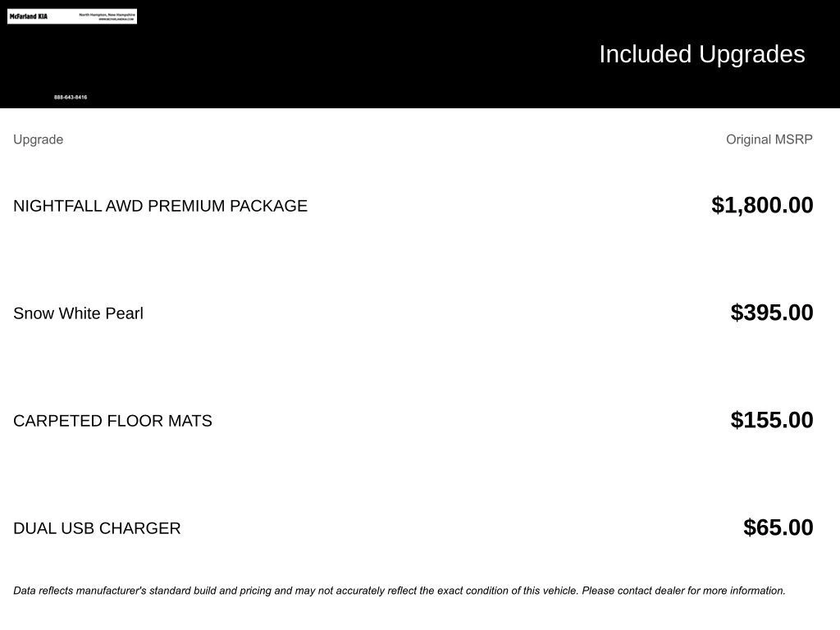This screenshot has height=630, width=840.
Task: Click the $155.00 price
Action: [771, 420]
